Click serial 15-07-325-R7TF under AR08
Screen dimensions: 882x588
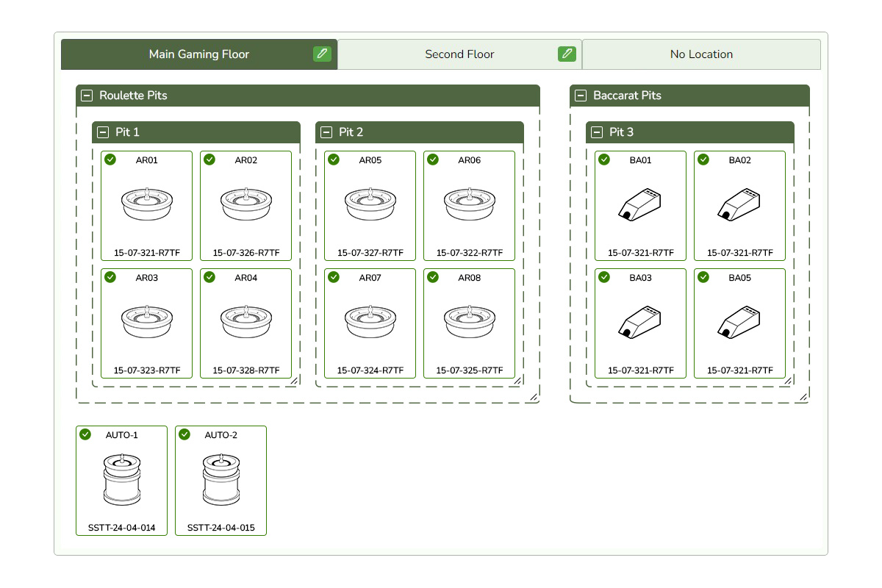coord(470,370)
